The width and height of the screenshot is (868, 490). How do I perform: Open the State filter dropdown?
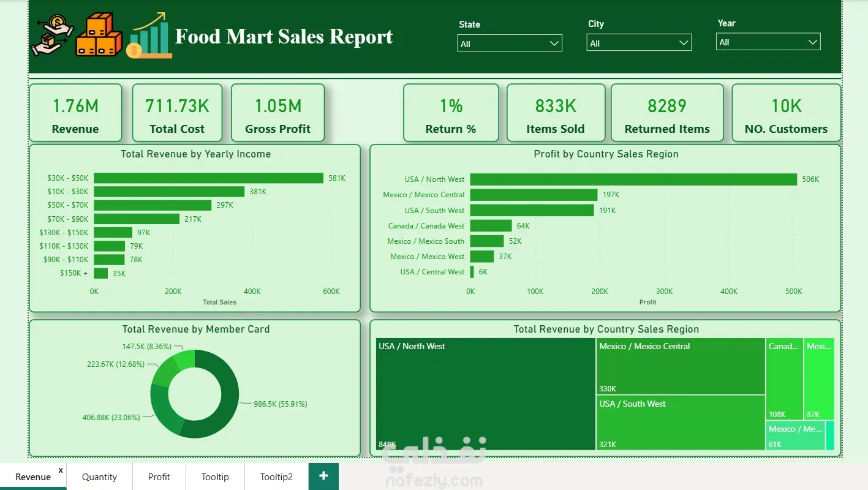coord(510,43)
